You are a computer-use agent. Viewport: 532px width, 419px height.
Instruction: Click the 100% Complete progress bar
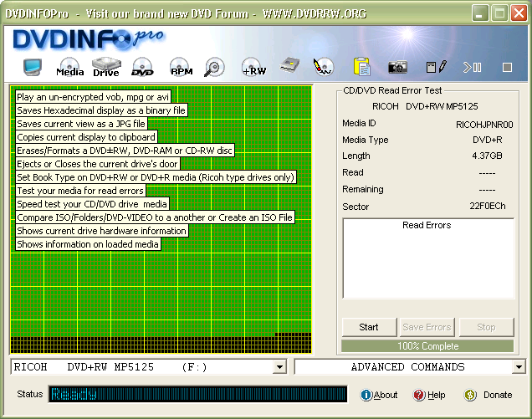(x=427, y=346)
